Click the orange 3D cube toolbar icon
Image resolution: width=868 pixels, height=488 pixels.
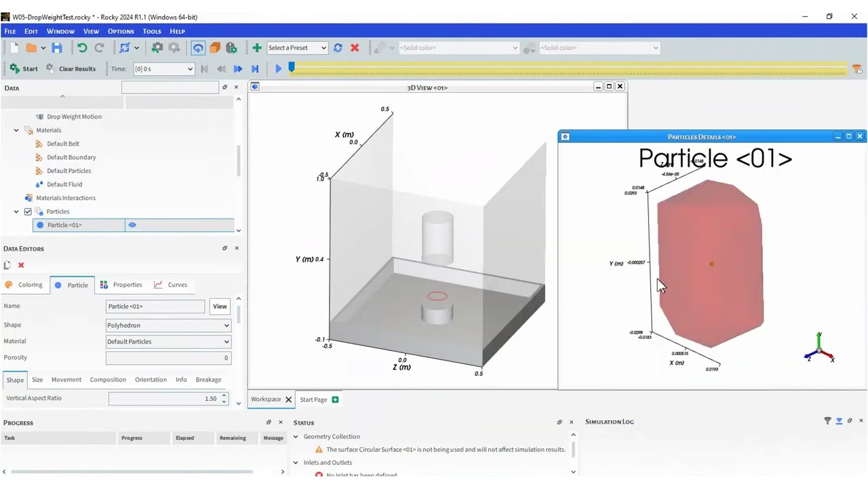point(215,47)
